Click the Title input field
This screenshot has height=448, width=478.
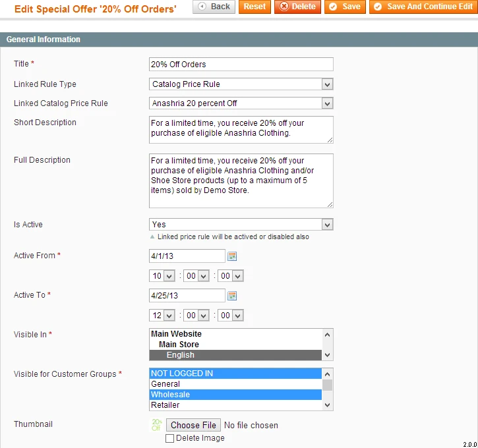[x=241, y=65]
